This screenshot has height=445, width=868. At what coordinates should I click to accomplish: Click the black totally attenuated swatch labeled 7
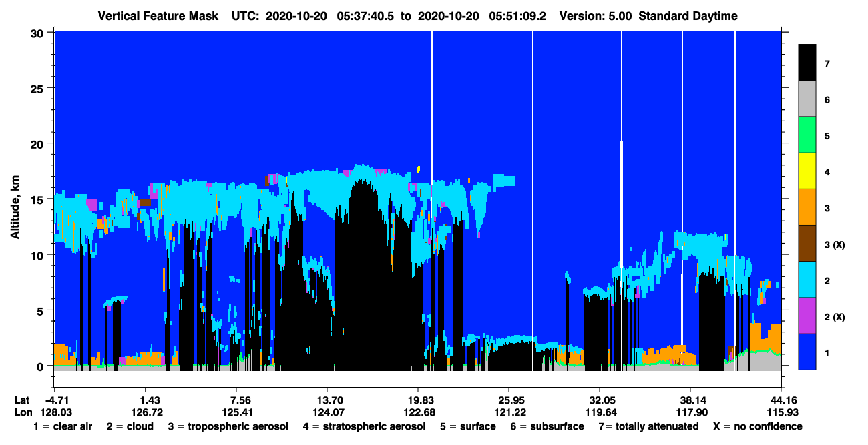click(x=807, y=62)
